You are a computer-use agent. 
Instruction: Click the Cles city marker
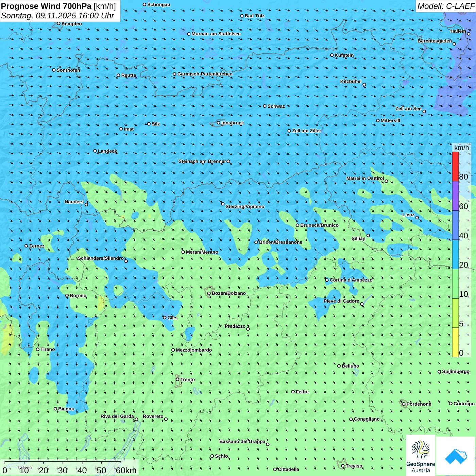165,318
